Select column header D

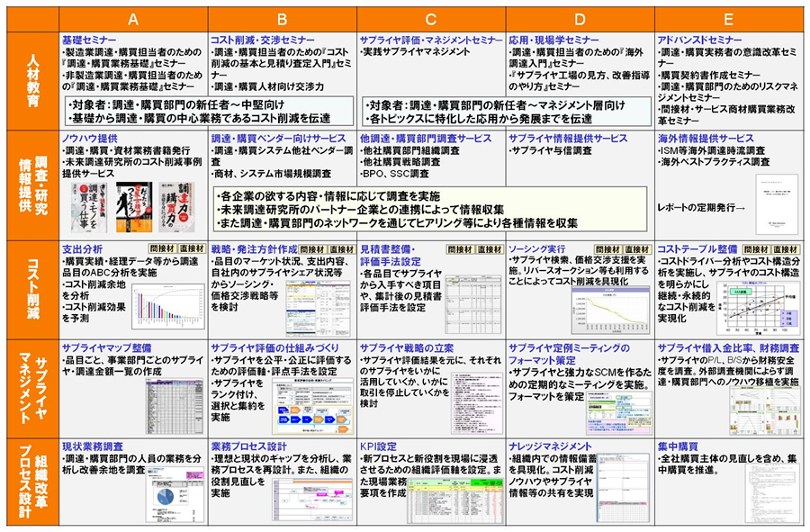click(x=580, y=20)
